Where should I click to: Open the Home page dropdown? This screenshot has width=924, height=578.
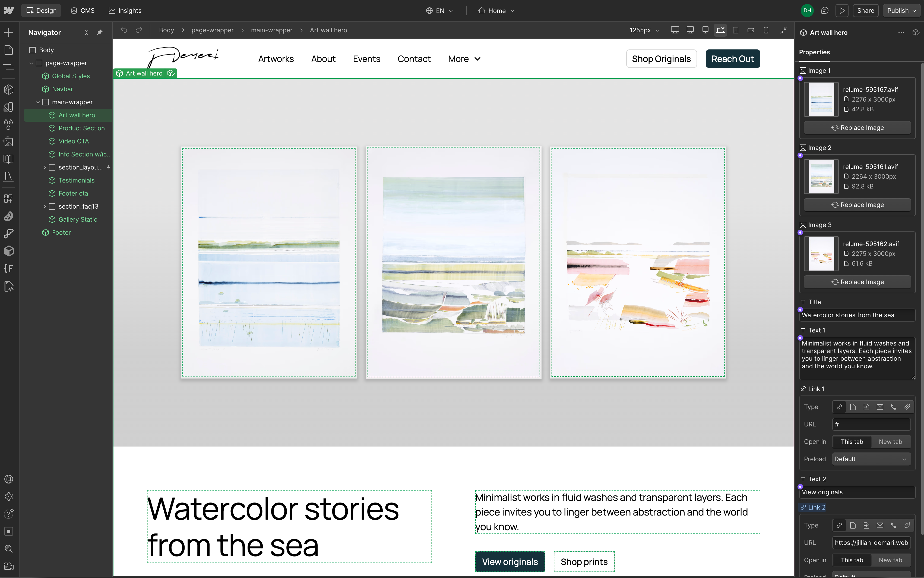[x=496, y=11]
